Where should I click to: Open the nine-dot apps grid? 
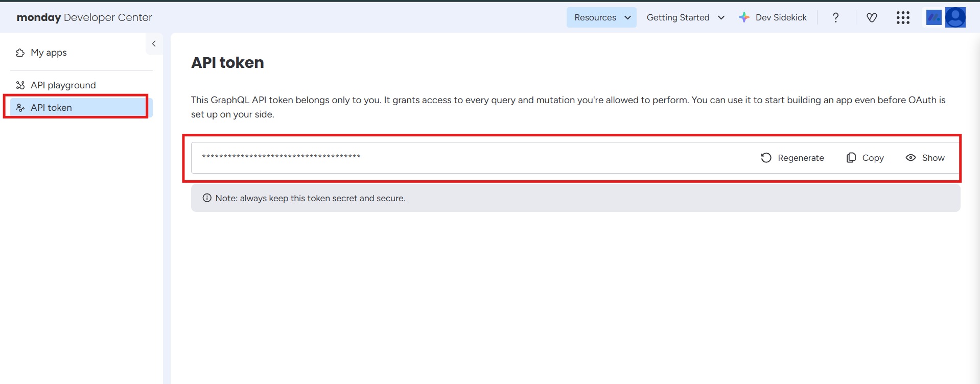coord(903,17)
